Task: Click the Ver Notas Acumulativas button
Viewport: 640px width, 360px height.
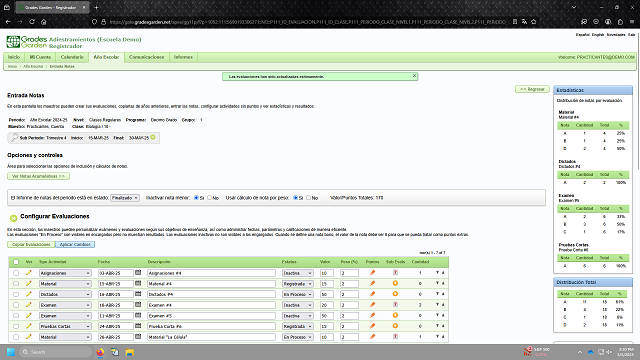Action: (x=38, y=176)
